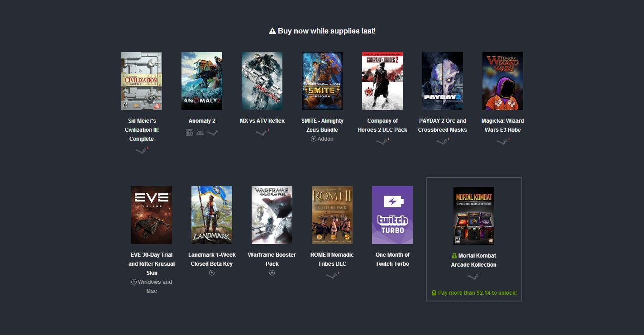Click the Steam icon under ROME II Nomadic Tribes
Image resolution: width=644 pixels, height=335 pixels.
tap(331, 276)
